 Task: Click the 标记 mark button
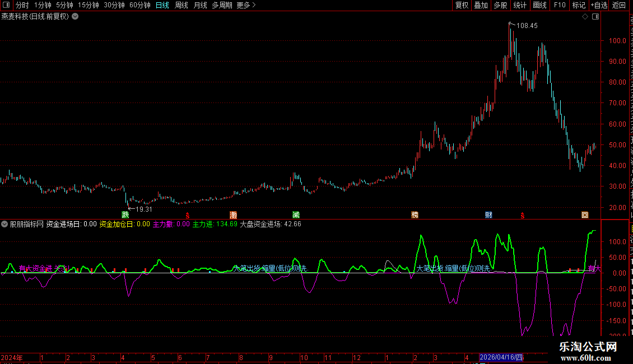click(579, 5)
